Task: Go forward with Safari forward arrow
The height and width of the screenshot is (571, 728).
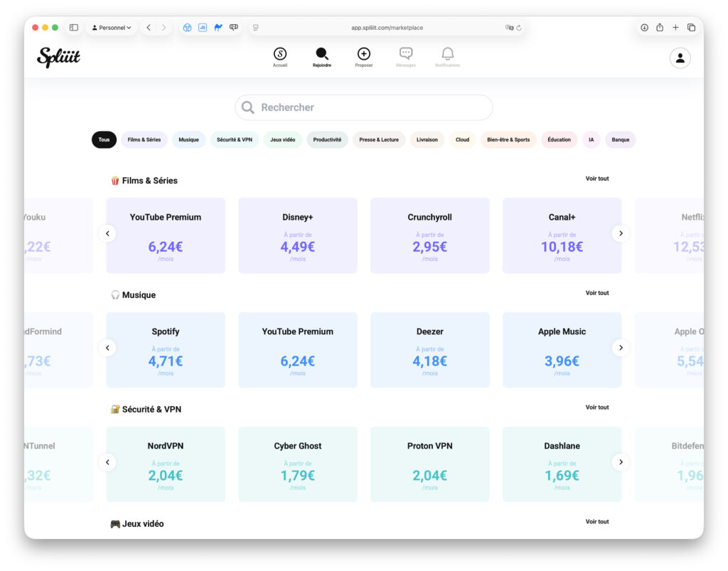Action: pos(164,28)
